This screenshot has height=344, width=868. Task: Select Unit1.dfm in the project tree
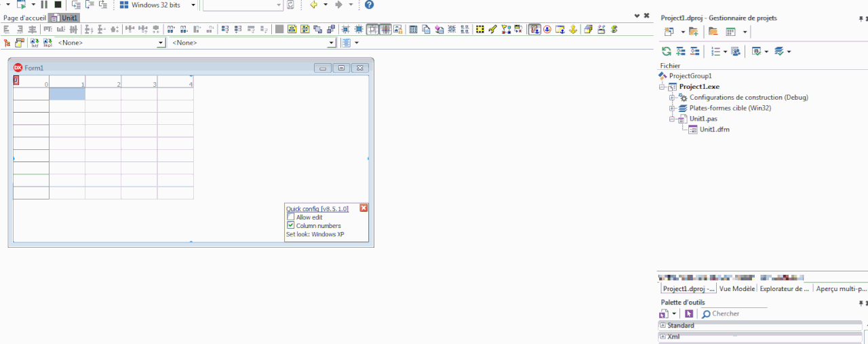coord(714,130)
